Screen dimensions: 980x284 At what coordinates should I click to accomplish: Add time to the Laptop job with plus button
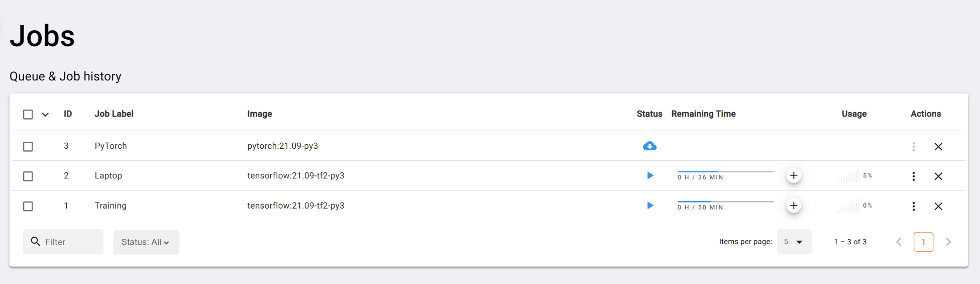coord(794,175)
